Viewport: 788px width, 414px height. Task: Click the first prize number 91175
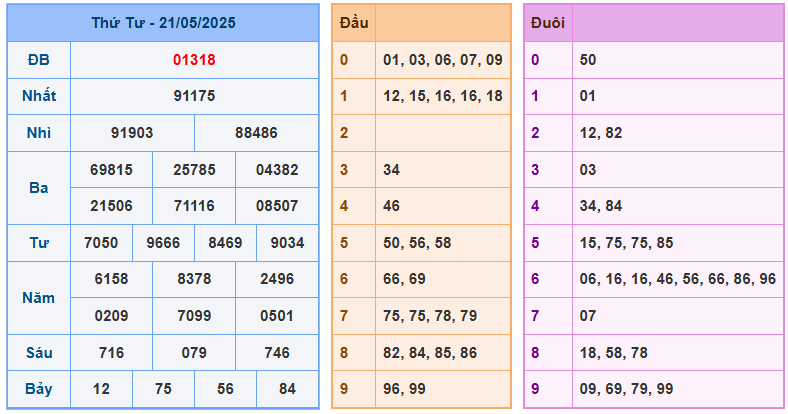(x=194, y=96)
